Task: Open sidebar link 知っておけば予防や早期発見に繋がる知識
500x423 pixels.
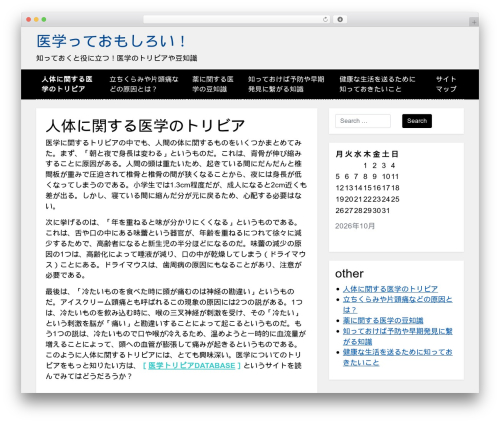Action: 397,336
